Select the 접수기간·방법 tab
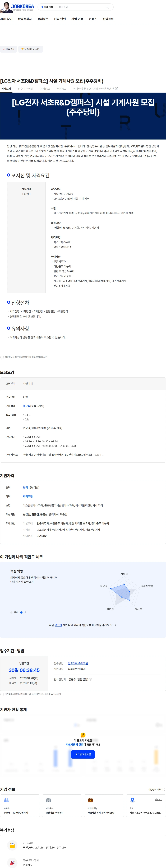The width and height of the screenshot is (166, 868). pyautogui.click(x=26, y=89)
